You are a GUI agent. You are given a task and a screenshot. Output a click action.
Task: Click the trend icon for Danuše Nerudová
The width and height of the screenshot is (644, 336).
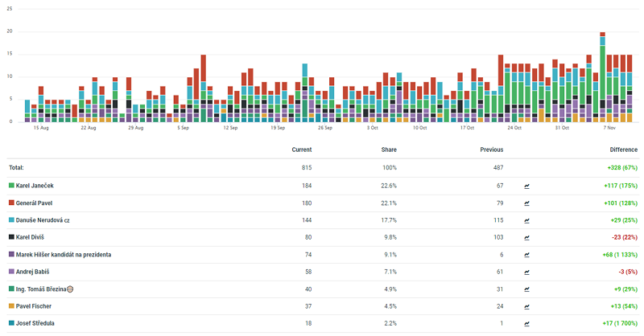526,220
